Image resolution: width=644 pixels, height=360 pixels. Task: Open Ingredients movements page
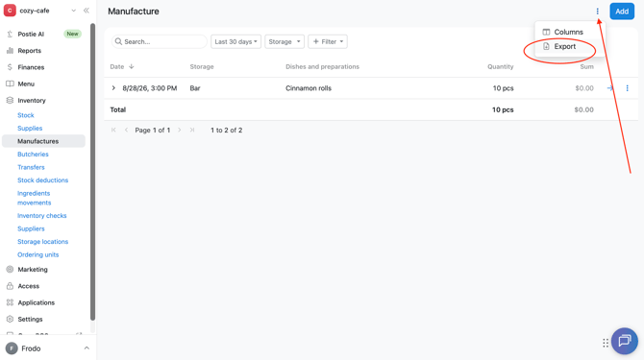(x=34, y=198)
